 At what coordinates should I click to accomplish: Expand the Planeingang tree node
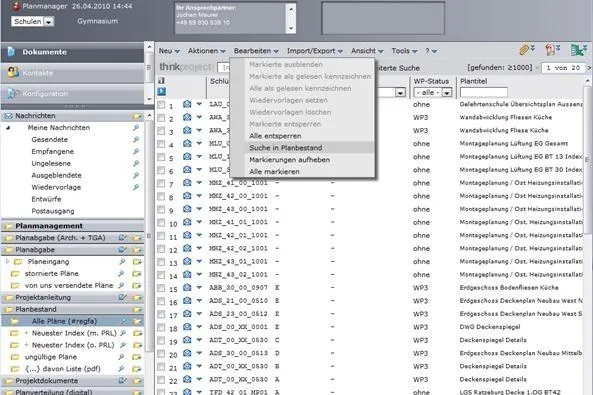pyautogui.click(x=7, y=261)
